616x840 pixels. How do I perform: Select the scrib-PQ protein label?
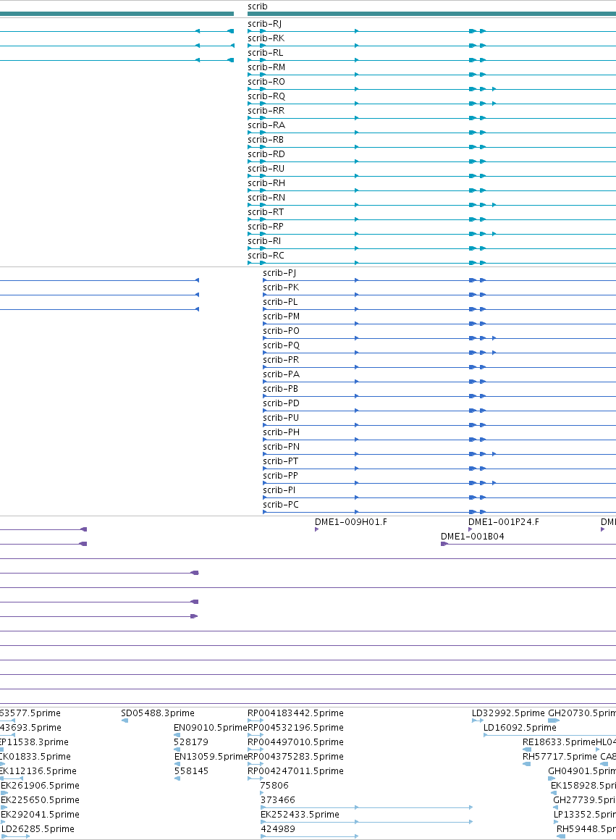coord(281,345)
